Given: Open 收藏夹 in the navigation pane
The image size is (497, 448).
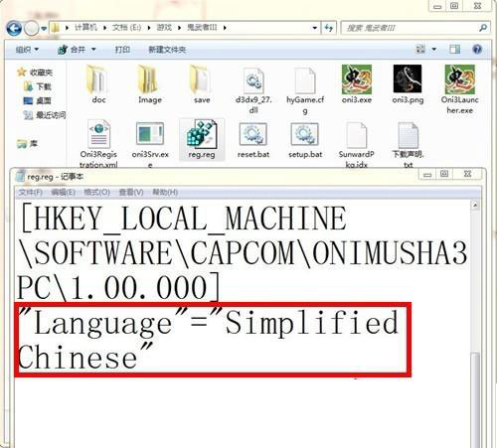Looking at the screenshot, I should 35,72.
